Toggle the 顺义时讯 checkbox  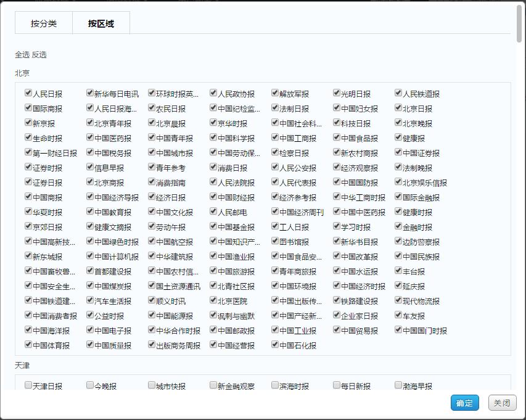click(152, 299)
